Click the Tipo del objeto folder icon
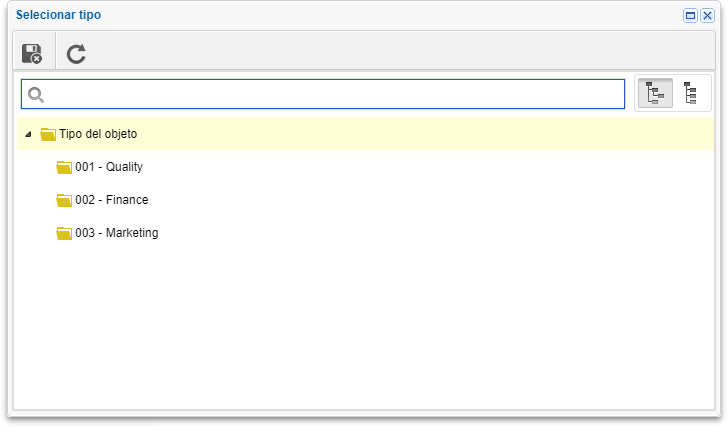 pyautogui.click(x=48, y=134)
